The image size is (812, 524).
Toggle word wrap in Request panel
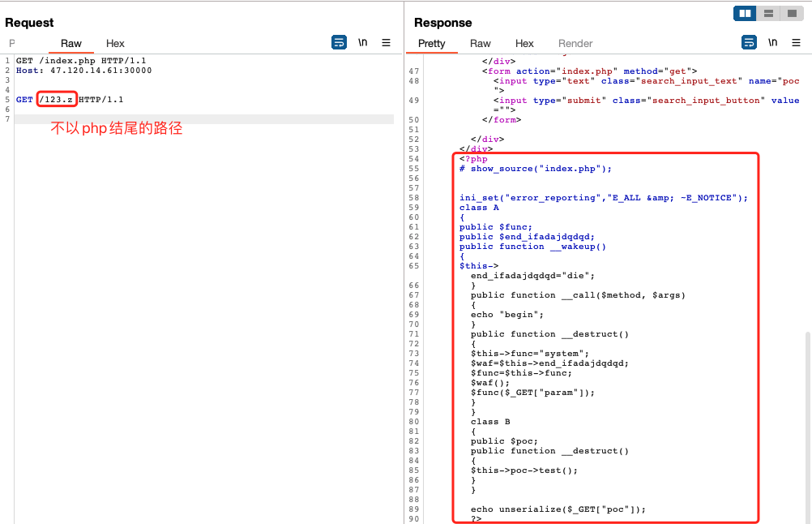tap(340, 43)
